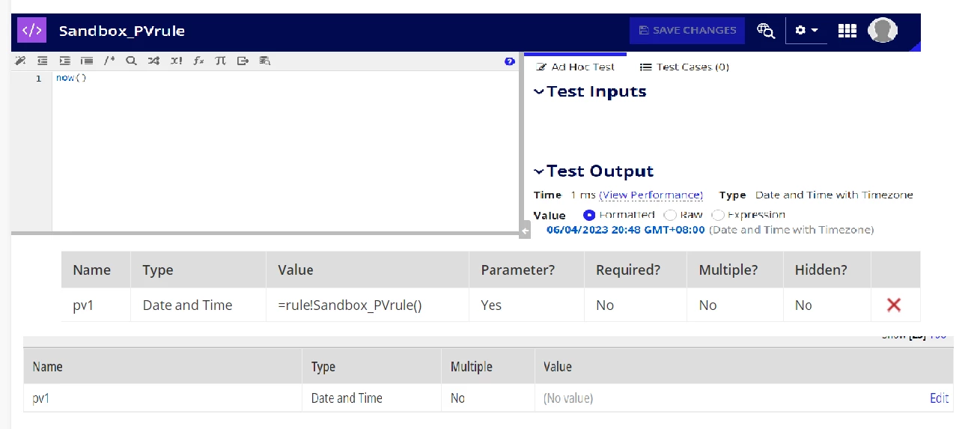Click Edit link for pv1 row
980x429 pixels.
tap(940, 398)
